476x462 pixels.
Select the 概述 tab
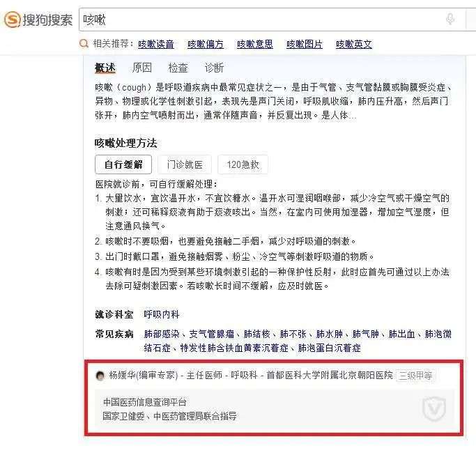[105, 68]
